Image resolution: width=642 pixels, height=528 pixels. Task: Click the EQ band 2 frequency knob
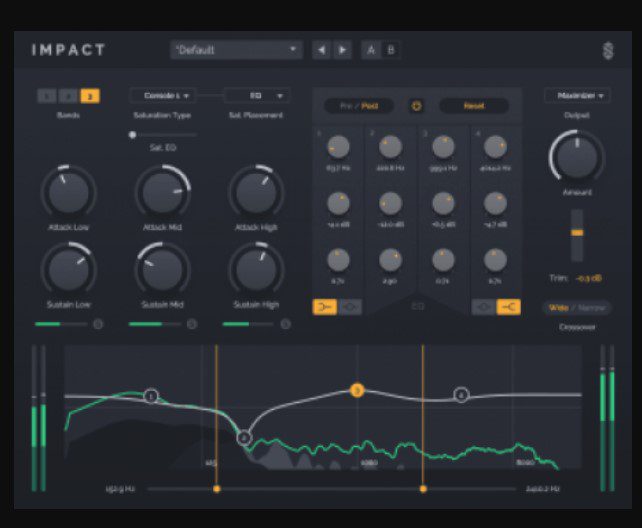(x=390, y=147)
